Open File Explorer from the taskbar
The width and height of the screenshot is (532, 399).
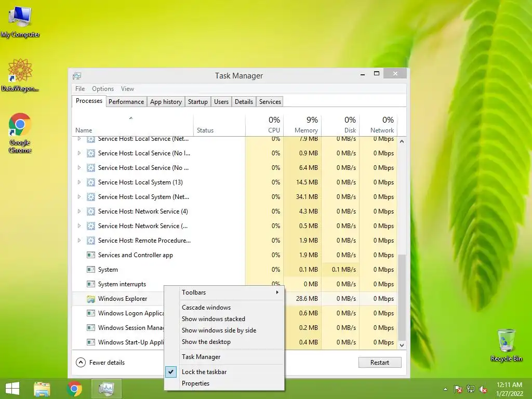pyautogui.click(x=42, y=389)
